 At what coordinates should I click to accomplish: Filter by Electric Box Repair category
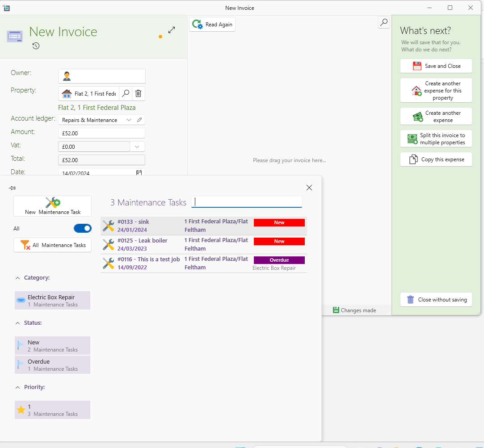[52, 301]
